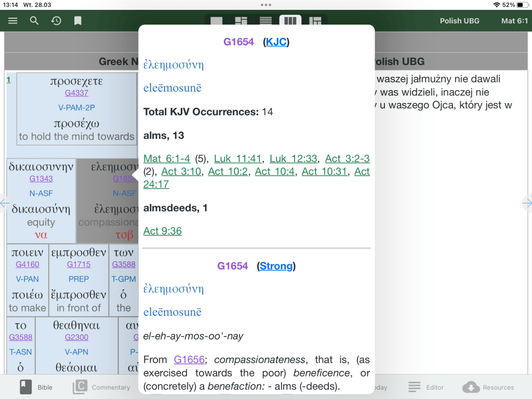
Task: Tap the G4337 Strong's number under προσεχετε
Action: coord(76,93)
